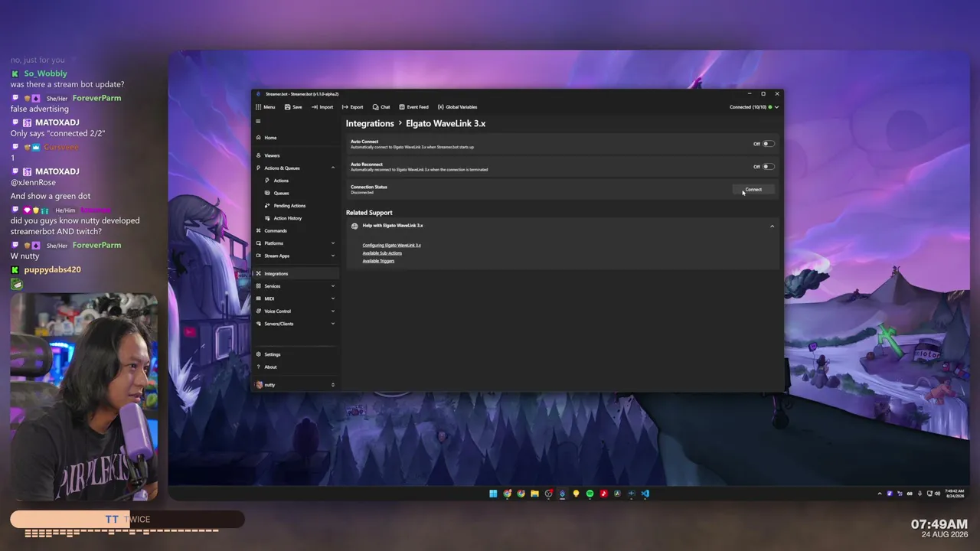Open Viewers in the sidebar

(296, 155)
